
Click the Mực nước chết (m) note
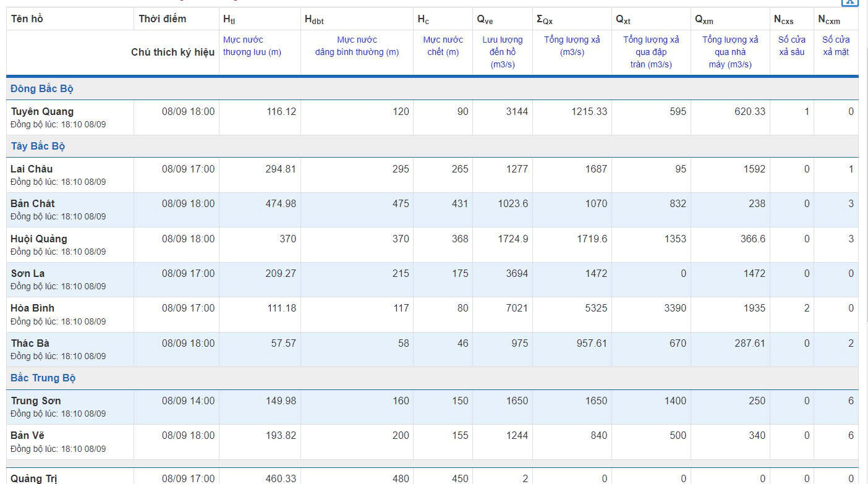[x=443, y=46]
